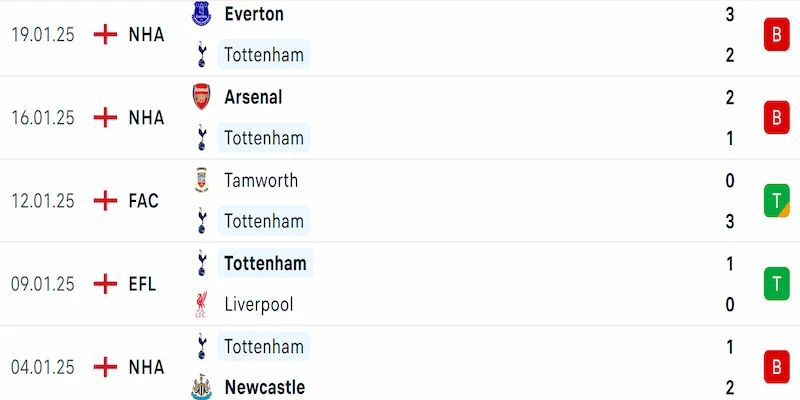Click the England flag beside EFL

pyautogui.click(x=105, y=284)
